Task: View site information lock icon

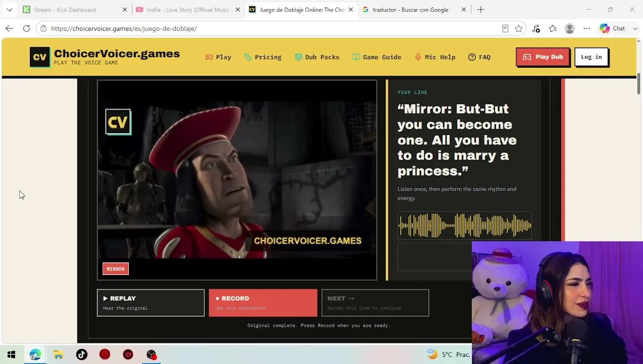Action: 43,28
